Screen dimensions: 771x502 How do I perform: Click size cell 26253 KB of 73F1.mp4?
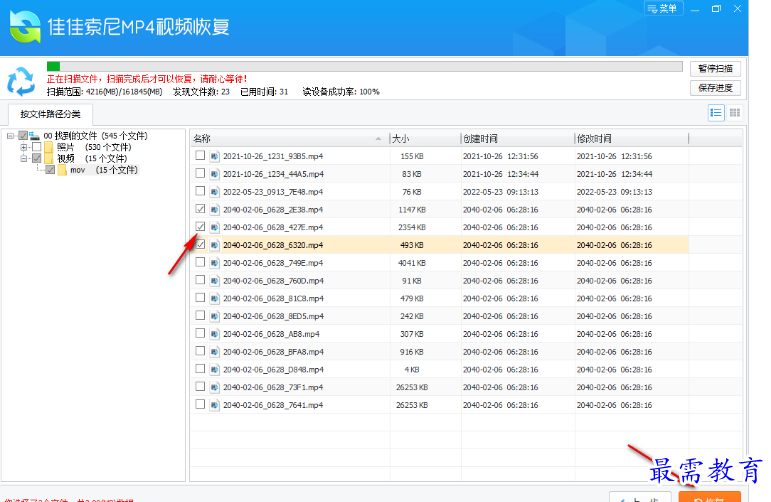pyautogui.click(x=412, y=387)
